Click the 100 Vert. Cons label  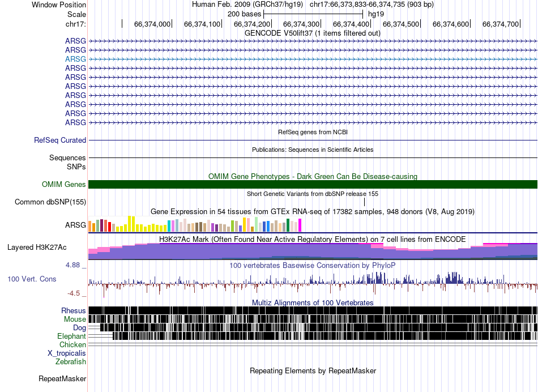point(32,279)
